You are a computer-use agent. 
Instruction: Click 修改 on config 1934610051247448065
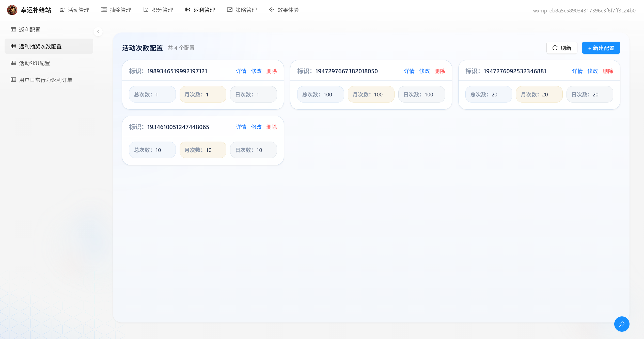click(x=256, y=127)
